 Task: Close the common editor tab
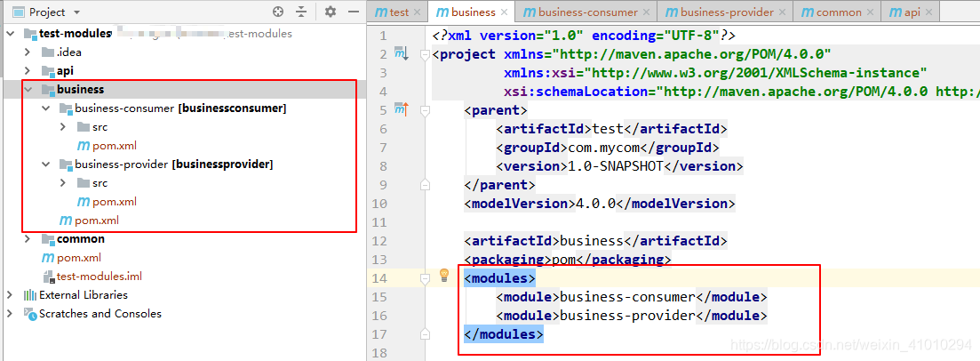(x=870, y=12)
